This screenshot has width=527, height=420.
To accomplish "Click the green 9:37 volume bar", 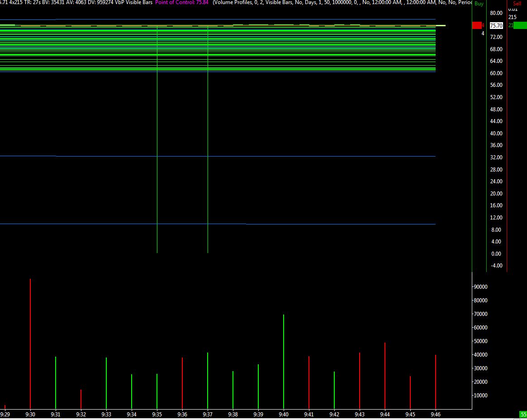I will click(208, 381).
